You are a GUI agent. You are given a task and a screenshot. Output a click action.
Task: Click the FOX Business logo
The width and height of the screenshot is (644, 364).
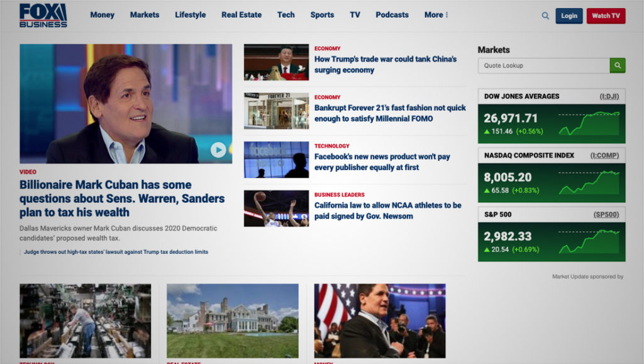[x=44, y=15]
